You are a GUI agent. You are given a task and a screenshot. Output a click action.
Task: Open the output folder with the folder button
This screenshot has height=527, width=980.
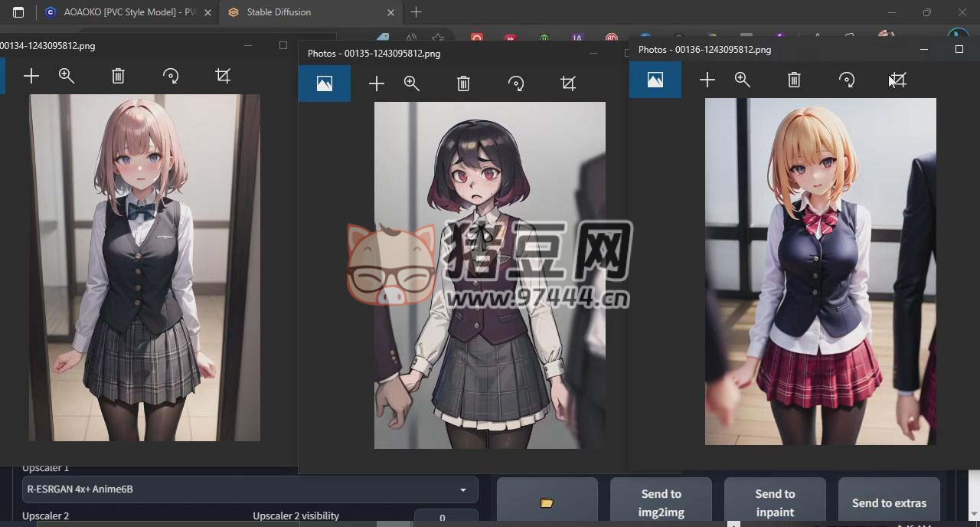(x=547, y=502)
